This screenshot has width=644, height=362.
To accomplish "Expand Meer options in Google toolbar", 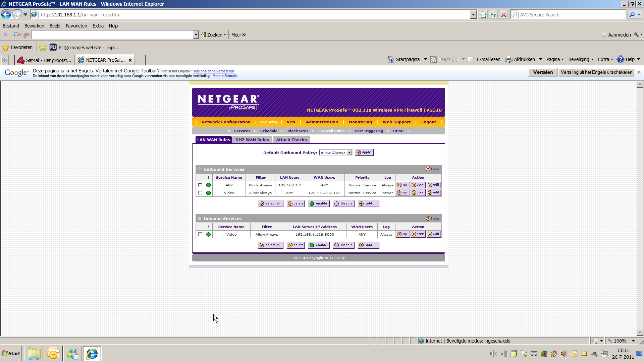I will (238, 35).
